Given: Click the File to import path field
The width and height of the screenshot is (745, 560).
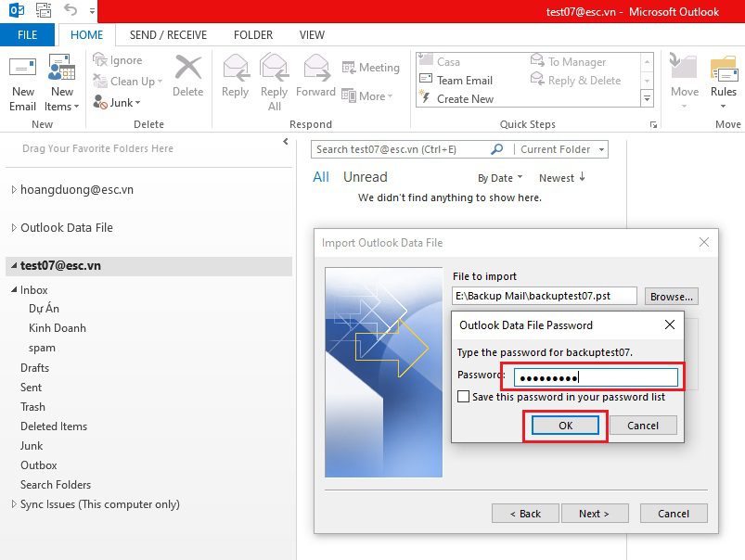Looking at the screenshot, I should click(x=545, y=296).
